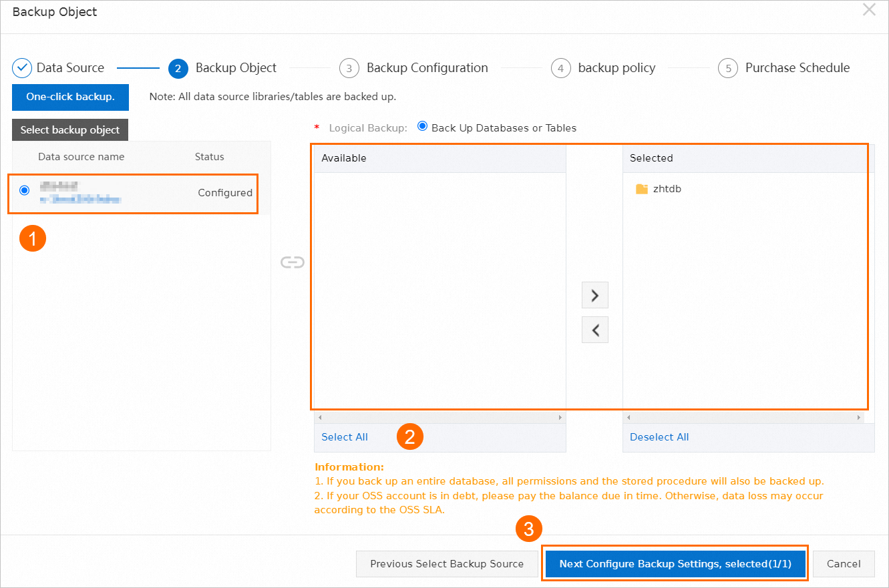This screenshot has width=889, height=588.
Task: Click Select All link
Action: click(x=345, y=437)
